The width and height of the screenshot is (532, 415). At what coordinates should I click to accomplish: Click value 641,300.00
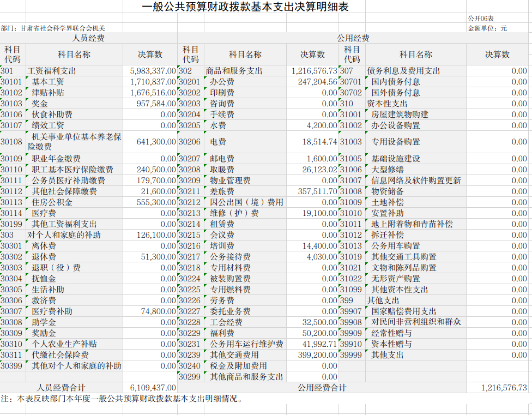point(156,142)
